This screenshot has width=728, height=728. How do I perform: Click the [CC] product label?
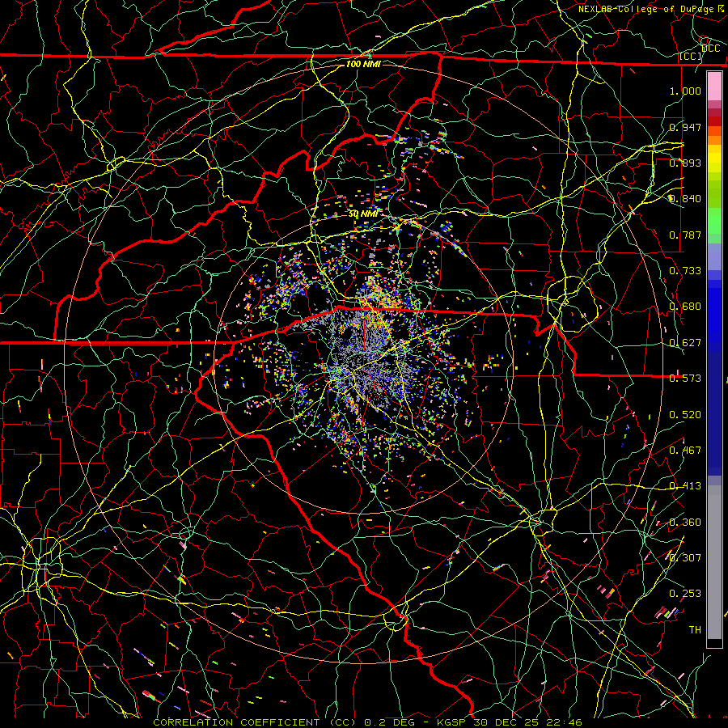691,56
